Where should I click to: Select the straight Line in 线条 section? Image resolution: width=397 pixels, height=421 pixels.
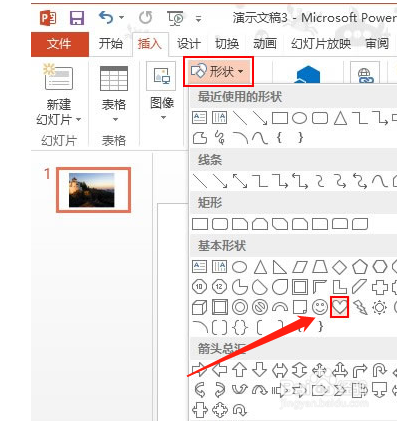200,180
